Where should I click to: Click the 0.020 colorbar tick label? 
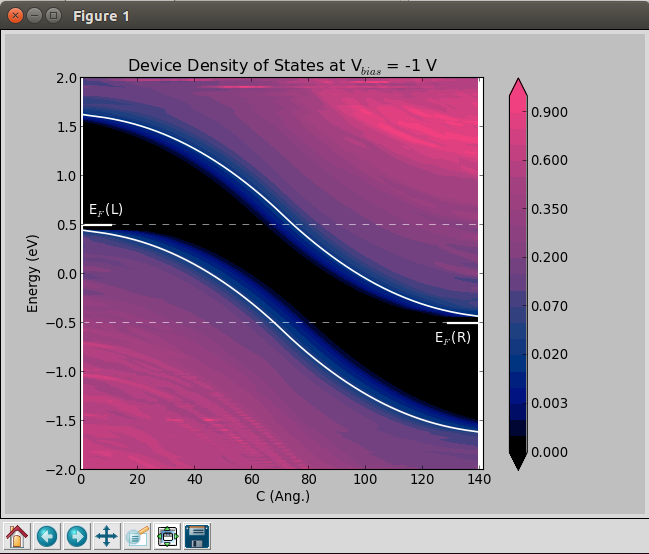click(549, 354)
